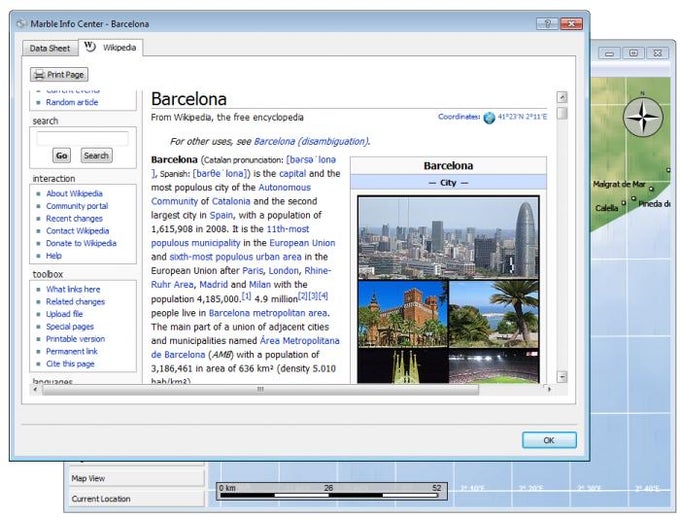Open Printable version link
680x520 pixels.
point(75,339)
